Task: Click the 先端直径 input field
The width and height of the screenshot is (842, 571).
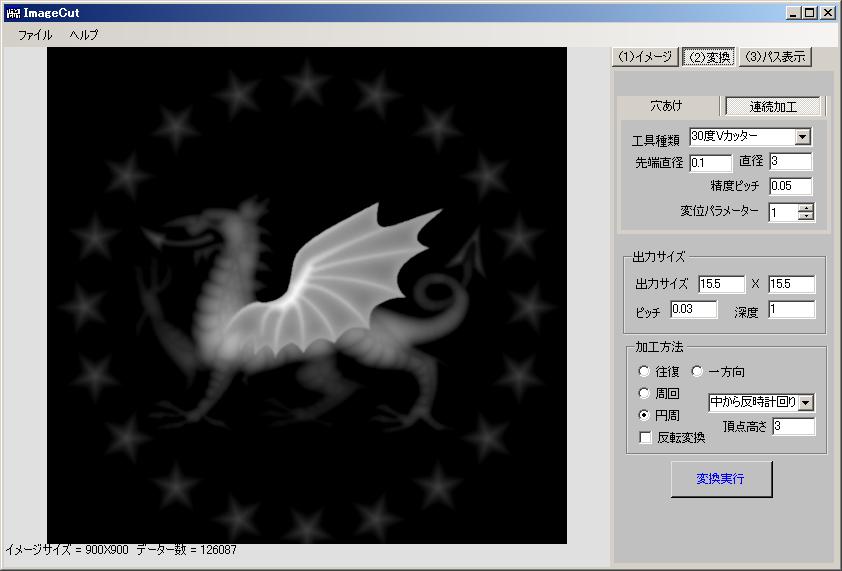Action: click(710, 163)
